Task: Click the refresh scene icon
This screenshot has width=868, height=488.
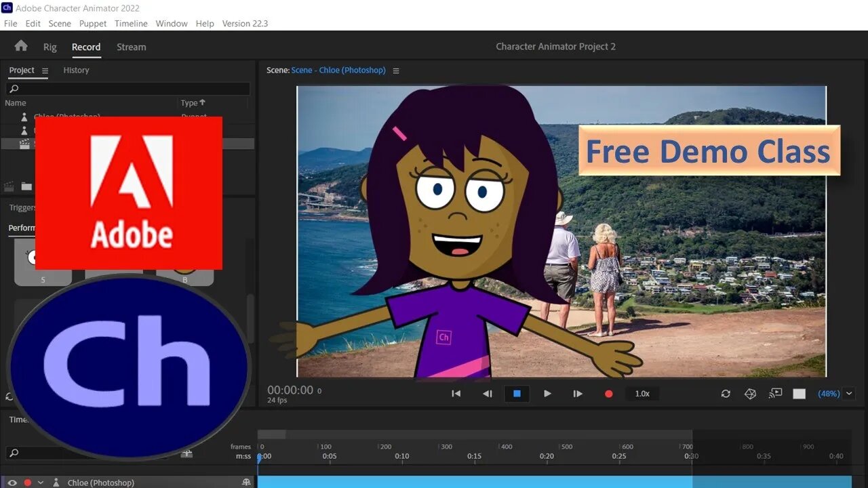Action: [x=726, y=394]
